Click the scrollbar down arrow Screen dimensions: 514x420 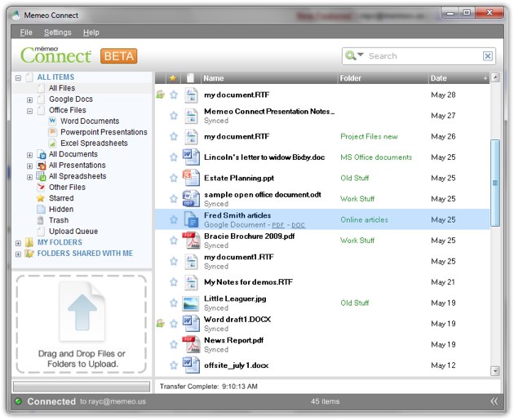click(495, 371)
